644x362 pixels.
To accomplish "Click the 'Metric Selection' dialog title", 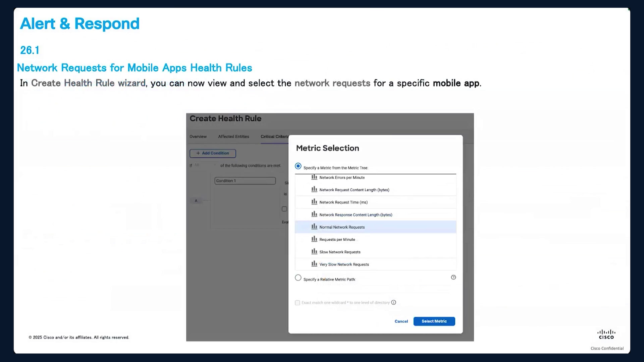I will pyautogui.click(x=327, y=148).
